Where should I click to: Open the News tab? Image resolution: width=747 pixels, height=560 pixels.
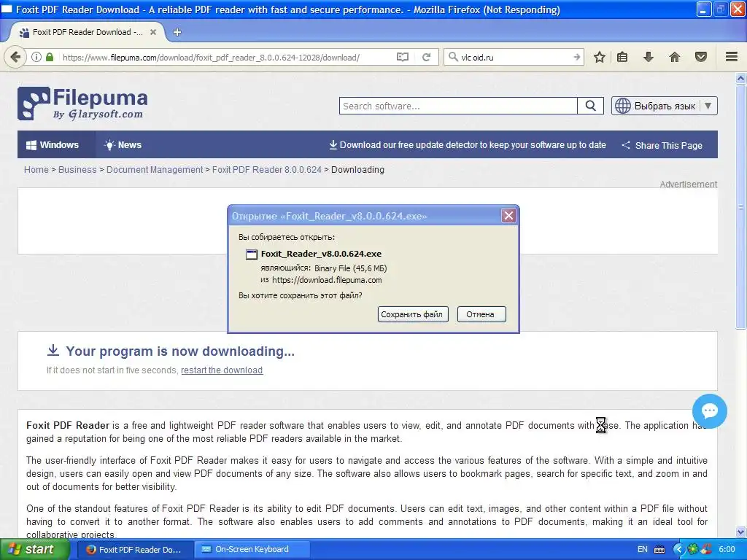pyautogui.click(x=123, y=145)
